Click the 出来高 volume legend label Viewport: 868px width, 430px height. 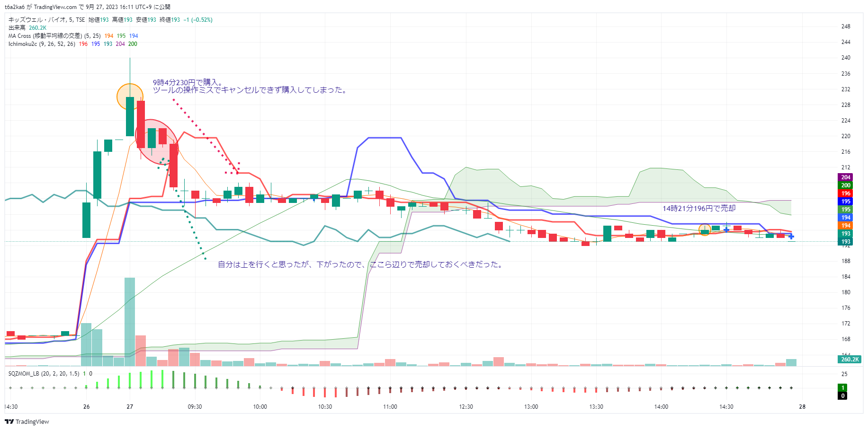(x=17, y=28)
